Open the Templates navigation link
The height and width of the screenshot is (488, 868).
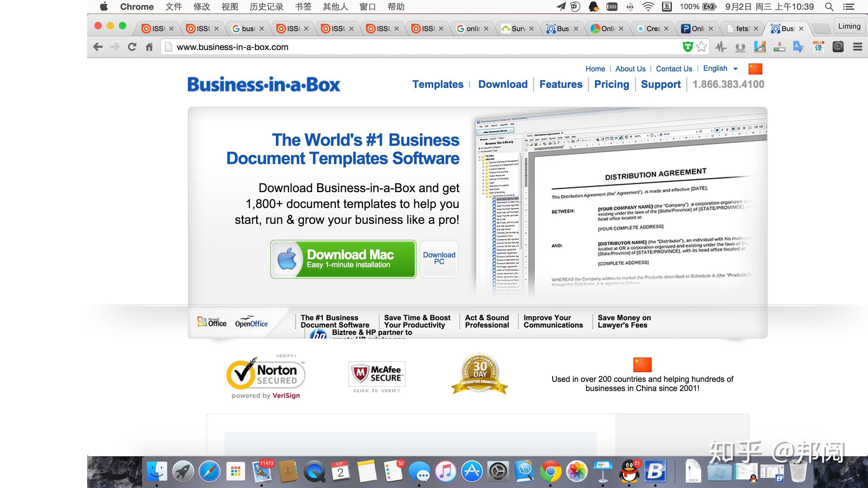[438, 84]
